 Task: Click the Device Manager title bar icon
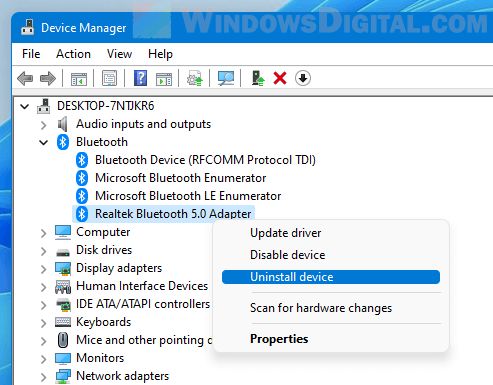pos(28,28)
